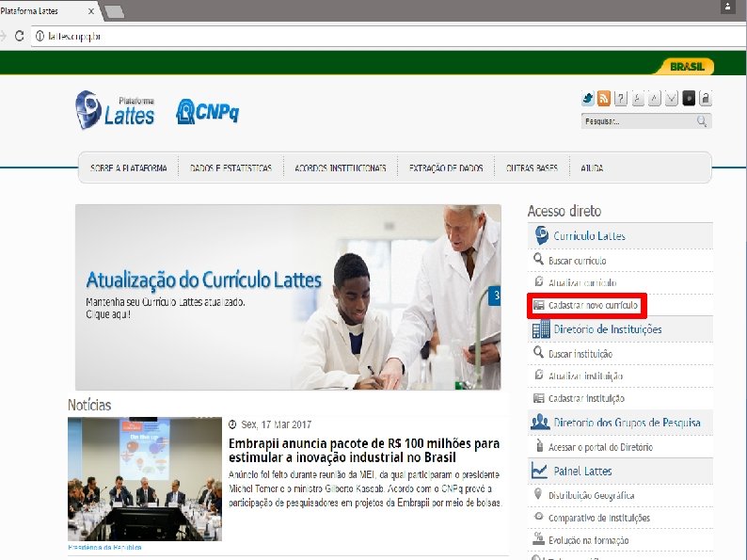Click the Diretório de Instituições building icon

[x=541, y=328]
